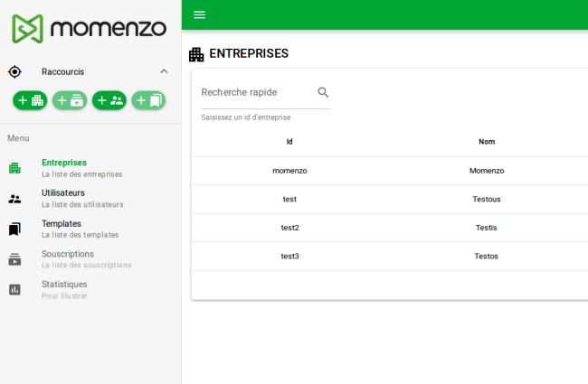588x384 pixels.
Task: Open the Entreprises menu item
Action: click(x=90, y=168)
